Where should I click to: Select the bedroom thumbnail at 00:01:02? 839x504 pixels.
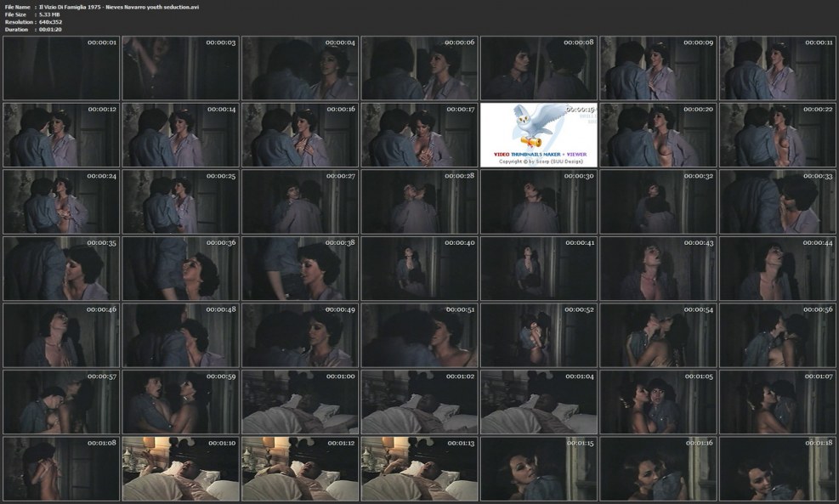tap(419, 401)
